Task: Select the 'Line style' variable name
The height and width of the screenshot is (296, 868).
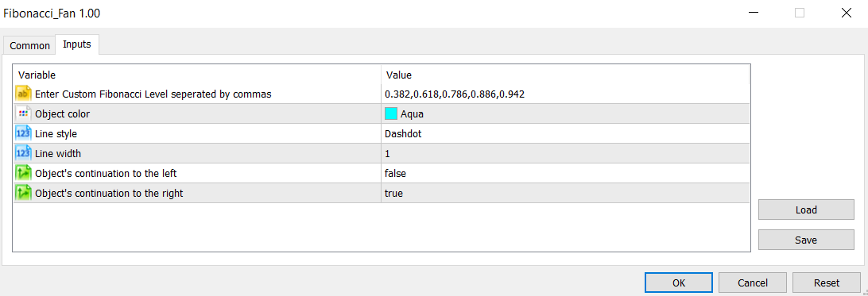Action: click(x=56, y=133)
